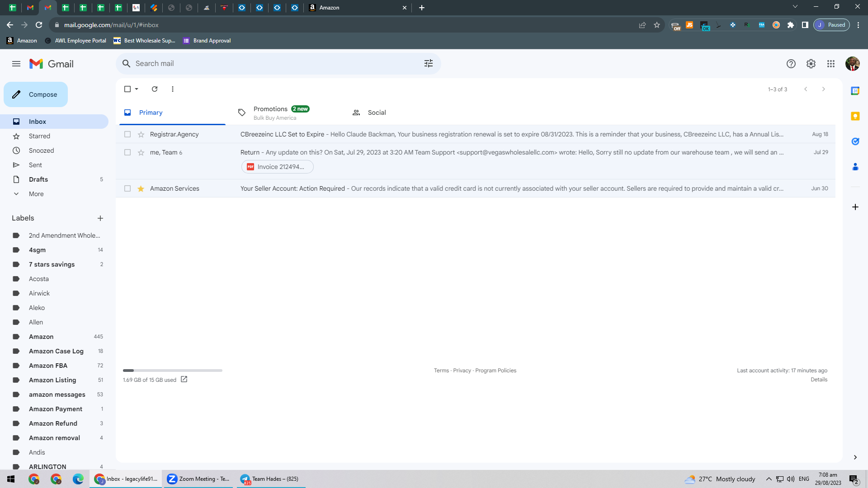
Task: Switch to Zoom Meeting in taskbar
Action: pos(199,479)
